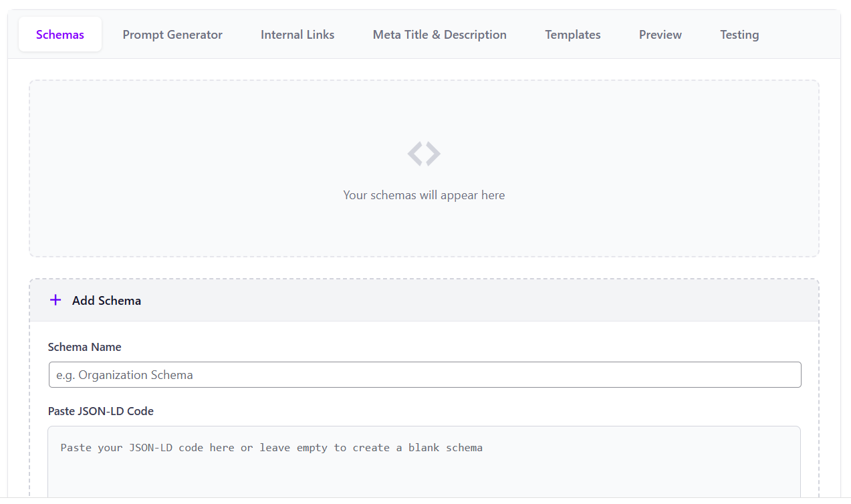Click the Add Schema header bar
The image size is (851, 504).
point(424,300)
